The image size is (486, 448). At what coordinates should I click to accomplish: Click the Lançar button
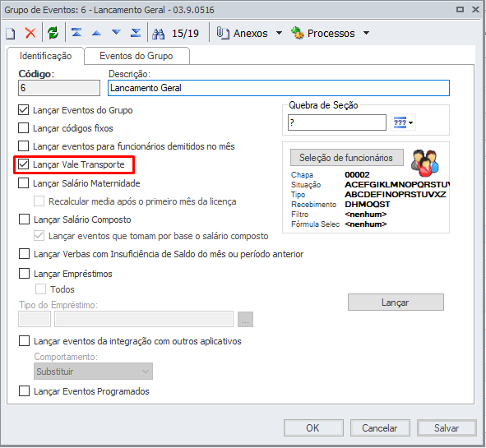coord(396,302)
